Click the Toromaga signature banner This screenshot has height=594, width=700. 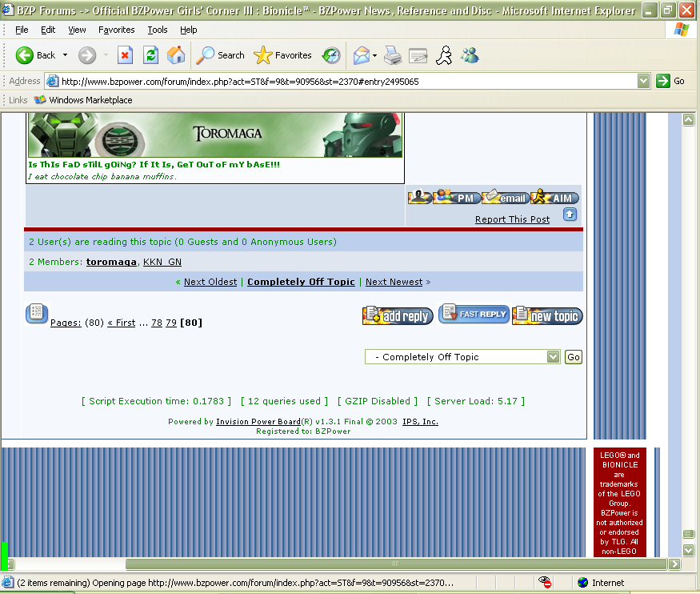tap(215, 134)
